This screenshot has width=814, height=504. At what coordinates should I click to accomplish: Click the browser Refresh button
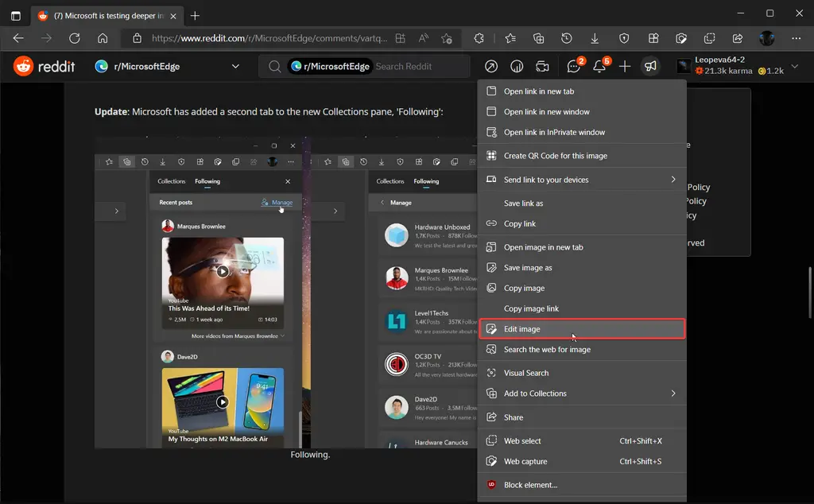click(x=74, y=38)
